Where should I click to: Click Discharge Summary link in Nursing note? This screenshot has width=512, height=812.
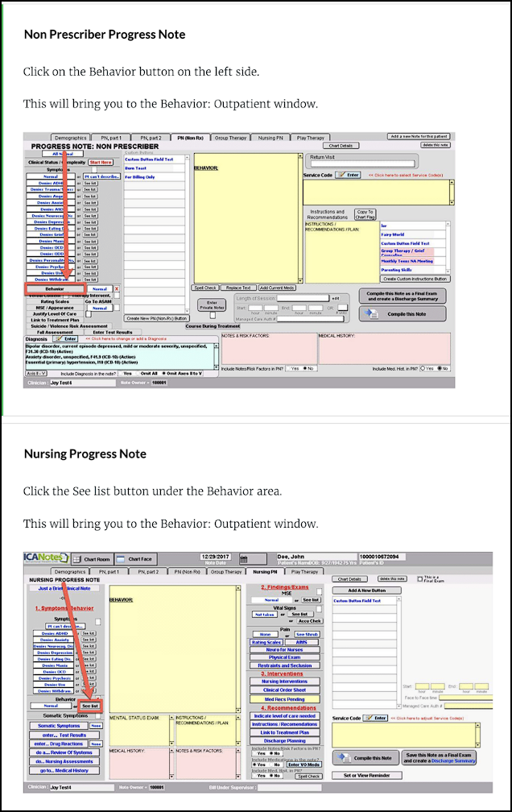453,760
